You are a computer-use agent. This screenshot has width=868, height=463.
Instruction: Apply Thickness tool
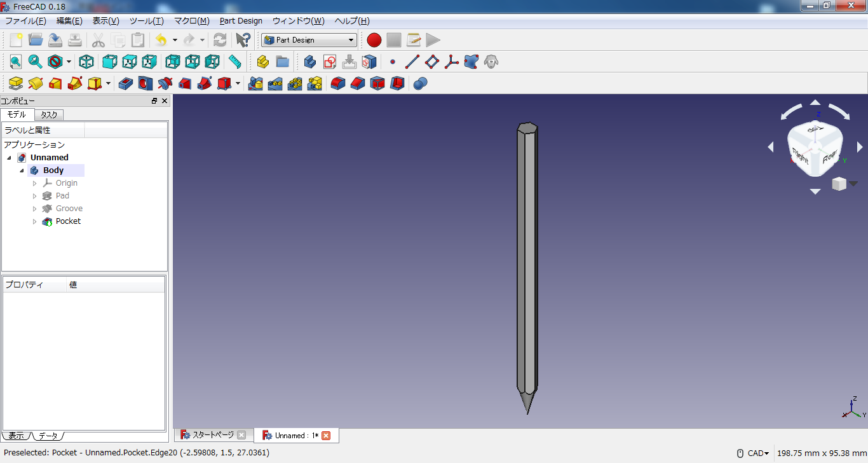(x=397, y=83)
